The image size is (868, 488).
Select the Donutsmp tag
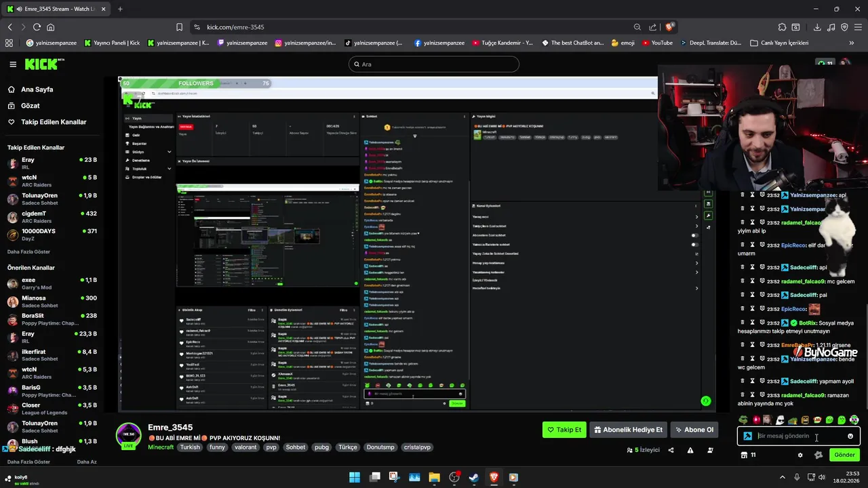click(380, 447)
